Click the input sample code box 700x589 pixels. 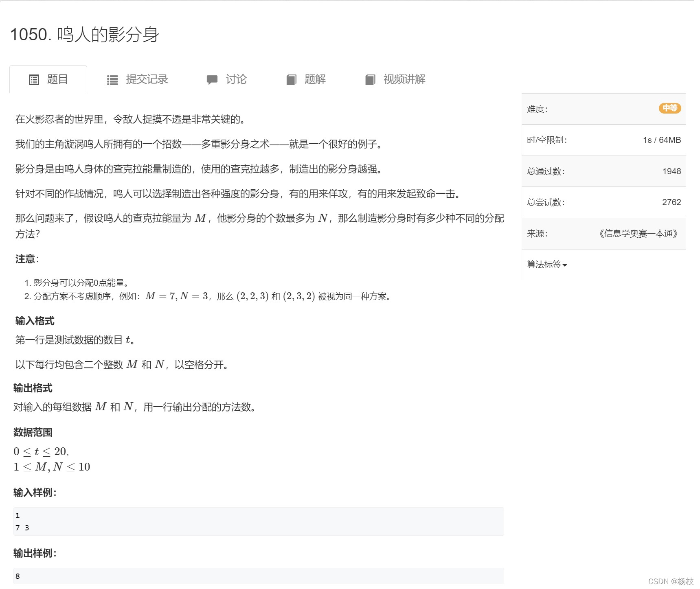pos(259,521)
